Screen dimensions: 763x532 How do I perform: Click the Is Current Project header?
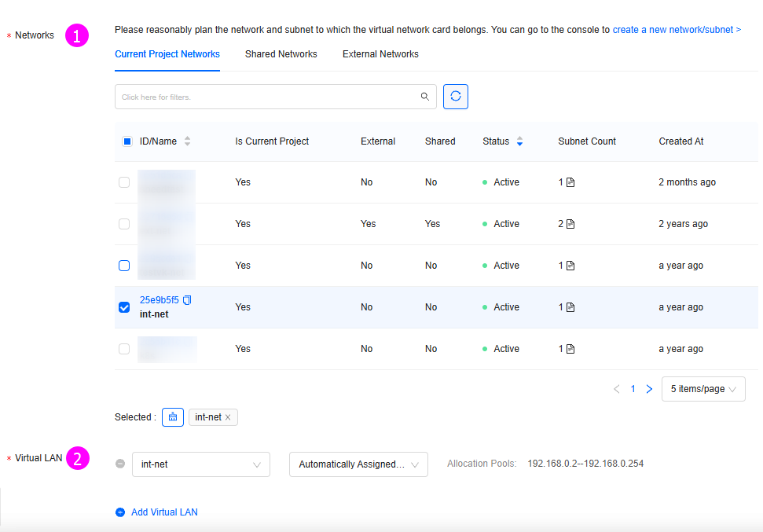click(x=272, y=141)
